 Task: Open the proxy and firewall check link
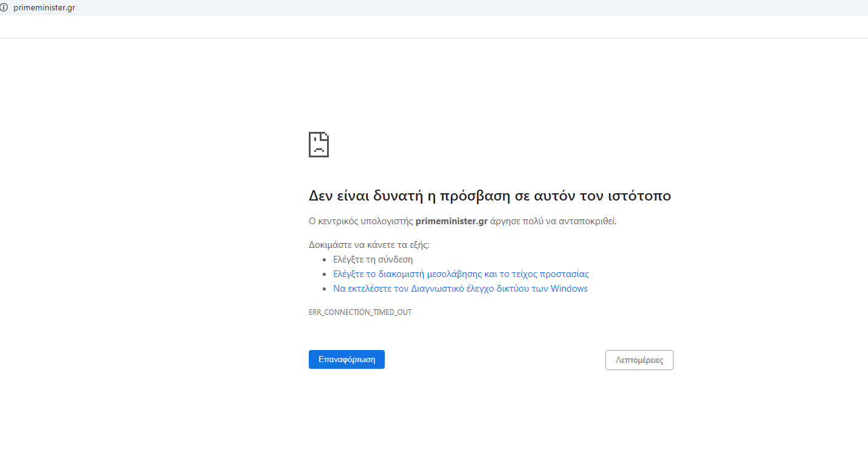[x=461, y=274]
